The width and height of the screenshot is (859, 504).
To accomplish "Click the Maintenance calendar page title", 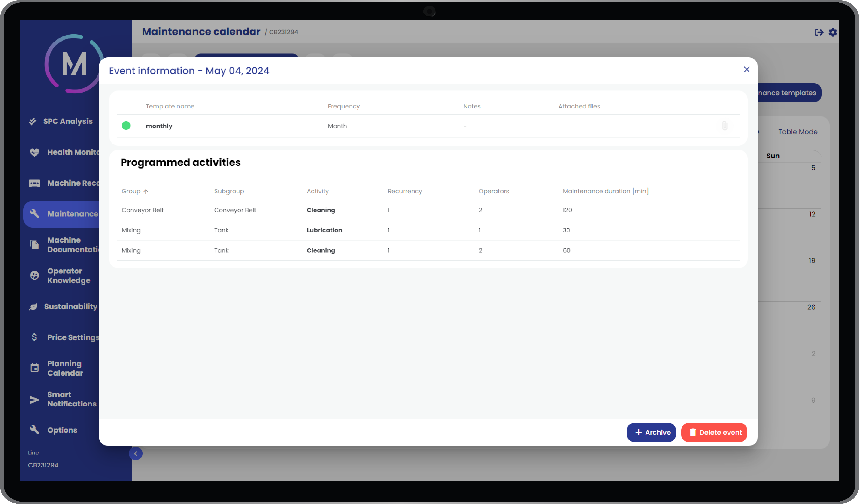I will [201, 31].
